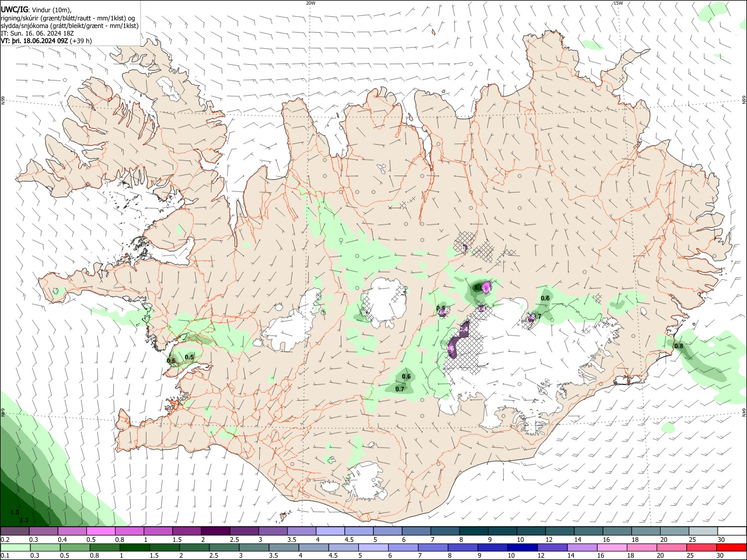Click the upper legend swatch starting at 2.5
Image resolution: width=747 pixels, height=560 pixels.
244,531
